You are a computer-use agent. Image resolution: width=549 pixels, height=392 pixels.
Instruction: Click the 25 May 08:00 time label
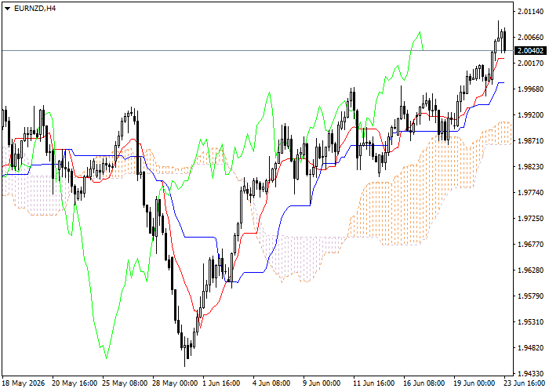pos(125,383)
